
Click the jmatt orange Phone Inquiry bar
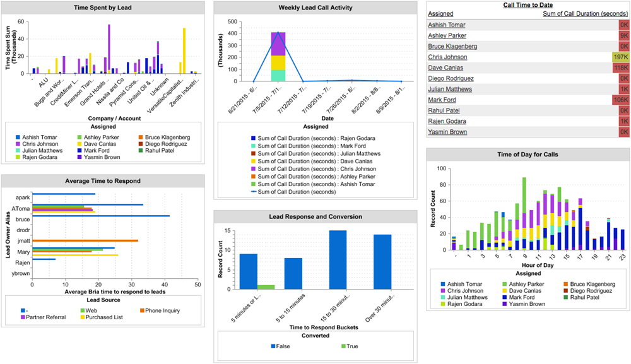(x=85, y=240)
